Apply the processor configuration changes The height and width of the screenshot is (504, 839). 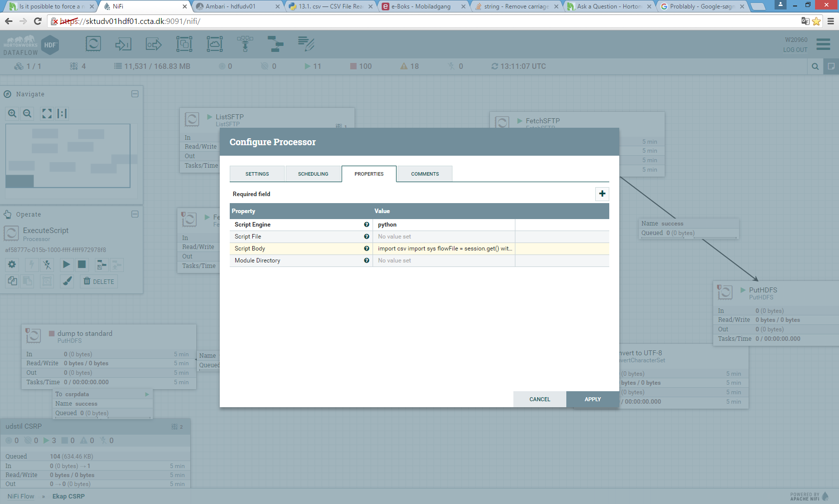pos(592,399)
